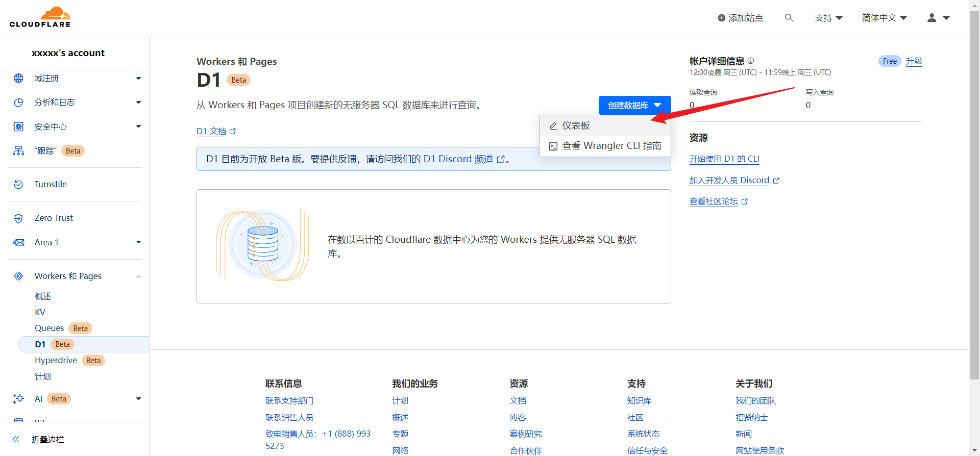Open 专题 footer link

tap(400, 434)
